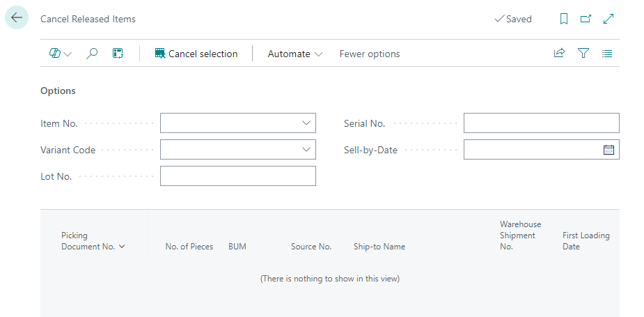Open the Copilot icon dropdown menu
The height and width of the screenshot is (317, 644).
click(x=61, y=54)
